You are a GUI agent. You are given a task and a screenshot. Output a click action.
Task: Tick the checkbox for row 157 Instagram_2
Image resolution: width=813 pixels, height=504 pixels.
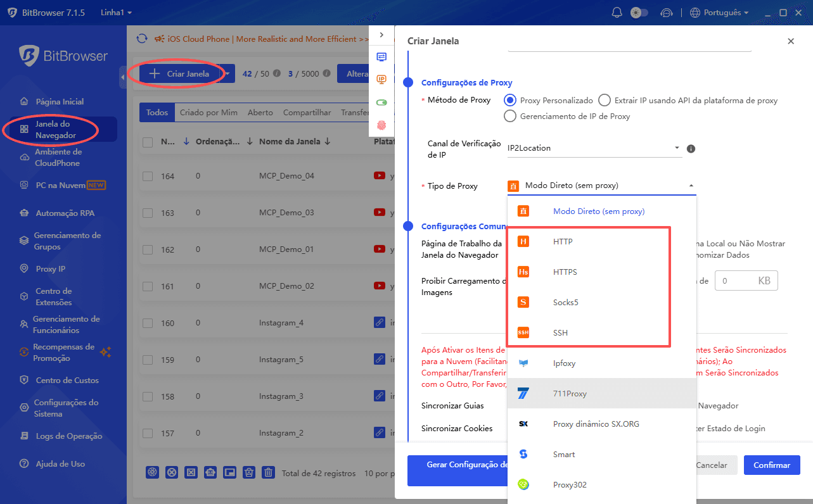(148, 433)
